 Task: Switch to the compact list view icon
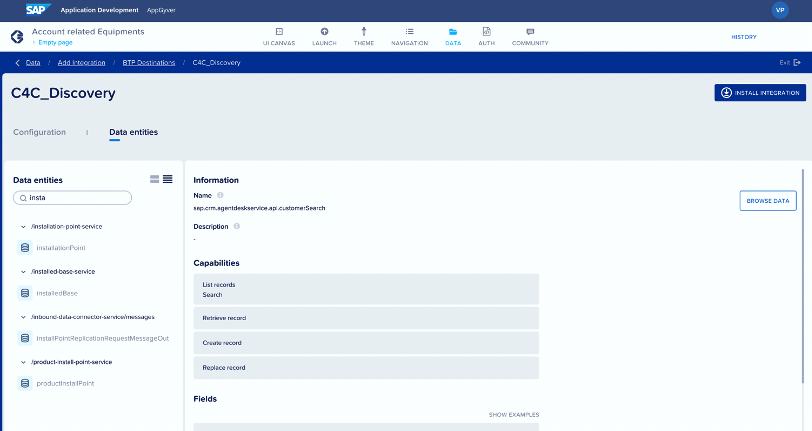168,179
